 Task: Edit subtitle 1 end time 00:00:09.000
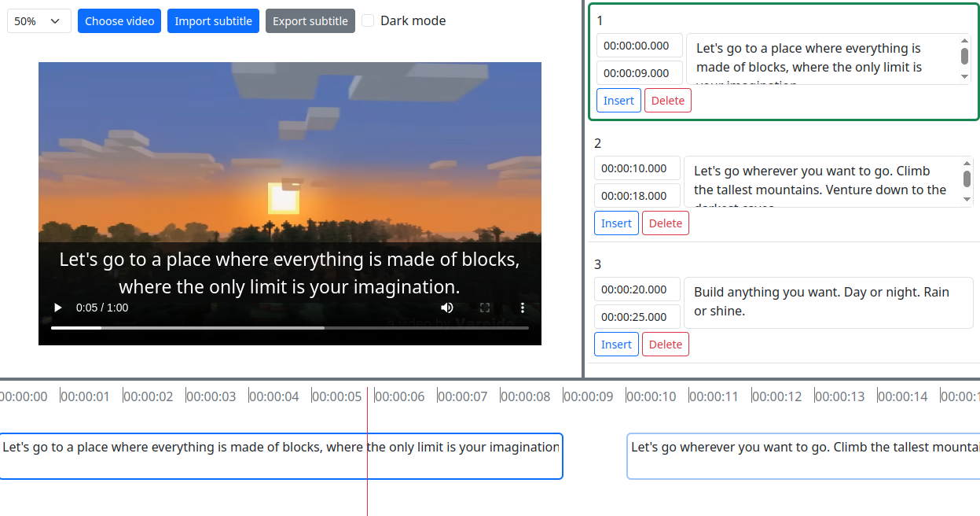coord(640,73)
